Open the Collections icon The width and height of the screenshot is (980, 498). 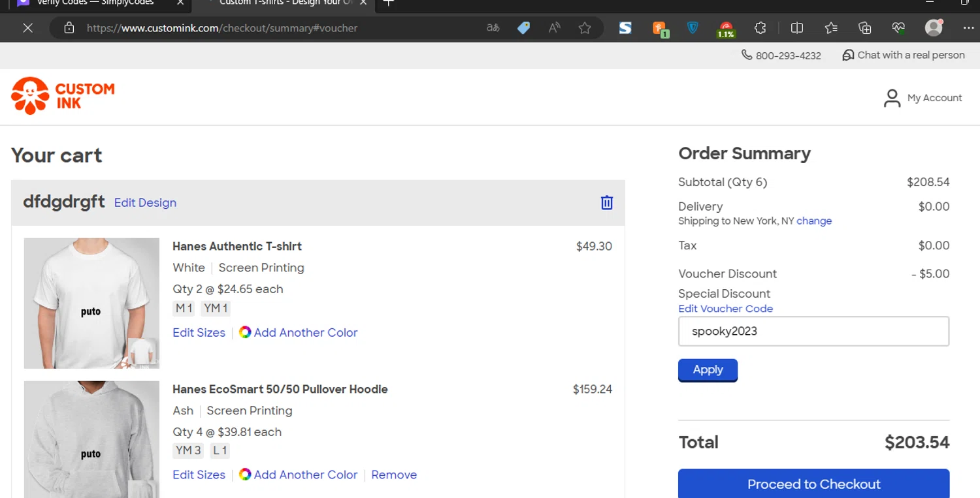tap(865, 28)
